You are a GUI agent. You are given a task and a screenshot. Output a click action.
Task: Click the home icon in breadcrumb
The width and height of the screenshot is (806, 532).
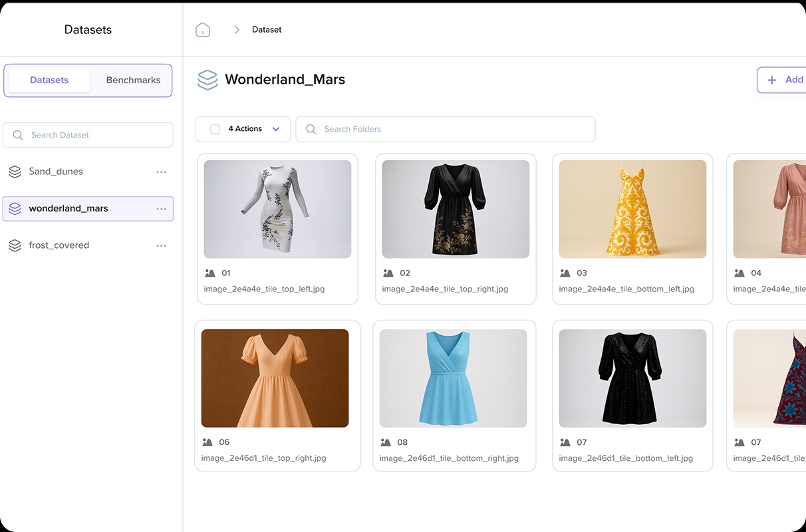coord(203,30)
